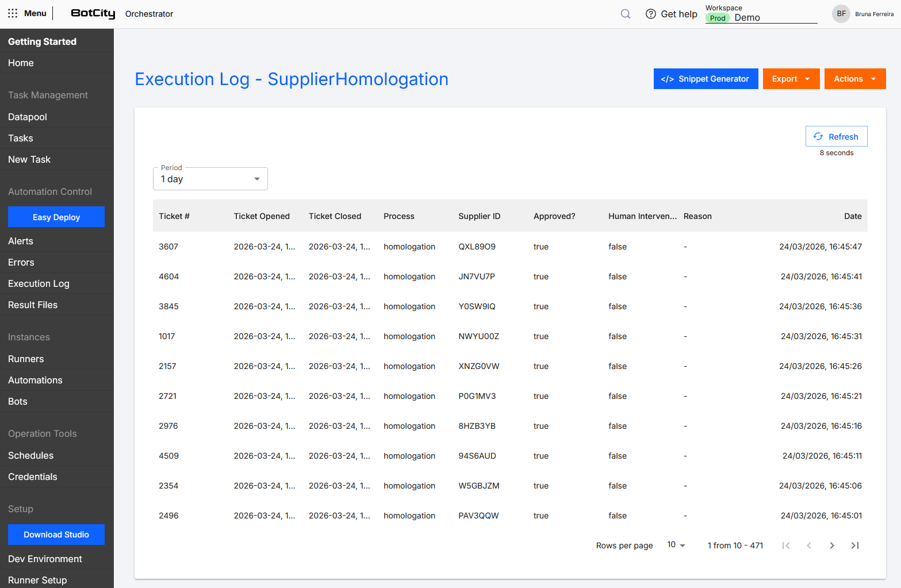Expand the Actions dropdown button

pyautogui.click(x=854, y=79)
